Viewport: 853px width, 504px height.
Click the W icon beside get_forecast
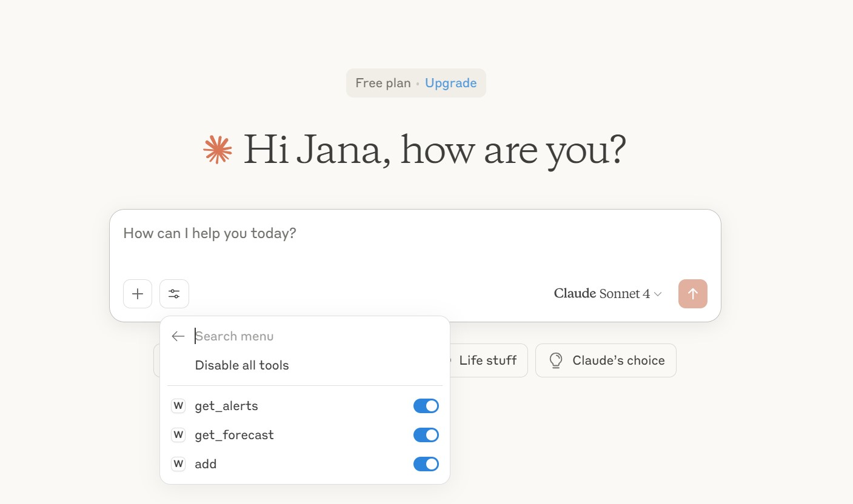click(x=178, y=435)
